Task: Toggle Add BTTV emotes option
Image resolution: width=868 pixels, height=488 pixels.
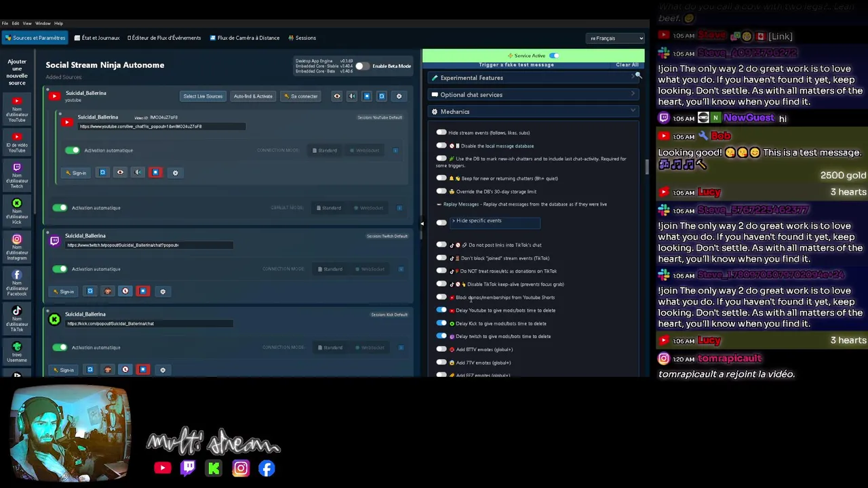Action: click(x=441, y=350)
